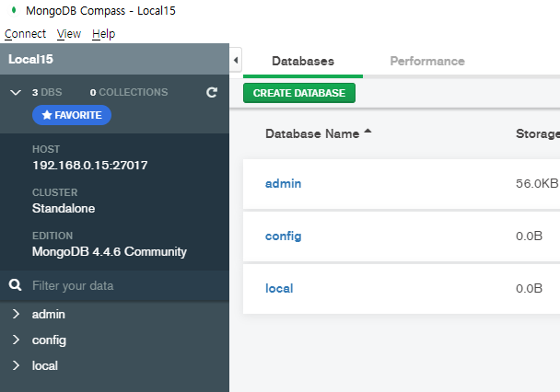Viewport: 560px width, 392px height.
Task: Click the CREATE DATABASE button
Action: (299, 93)
